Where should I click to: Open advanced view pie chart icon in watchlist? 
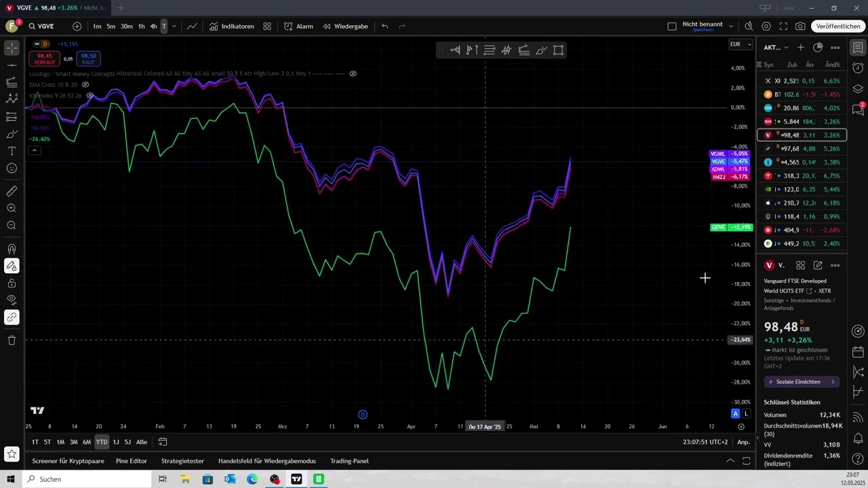pyautogui.click(x=818, y=47)
